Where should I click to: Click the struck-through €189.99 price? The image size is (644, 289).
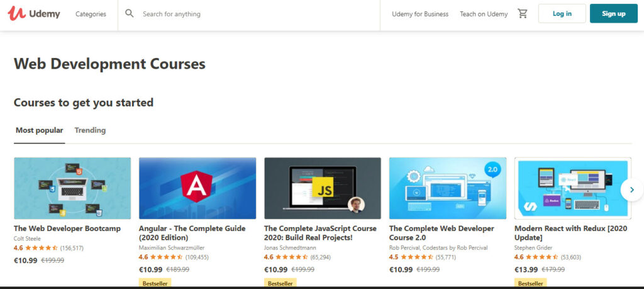(x=177, y=269)
